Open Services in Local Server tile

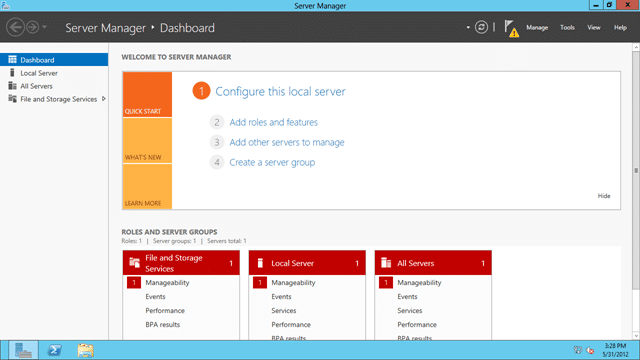(x=284, y=310)
